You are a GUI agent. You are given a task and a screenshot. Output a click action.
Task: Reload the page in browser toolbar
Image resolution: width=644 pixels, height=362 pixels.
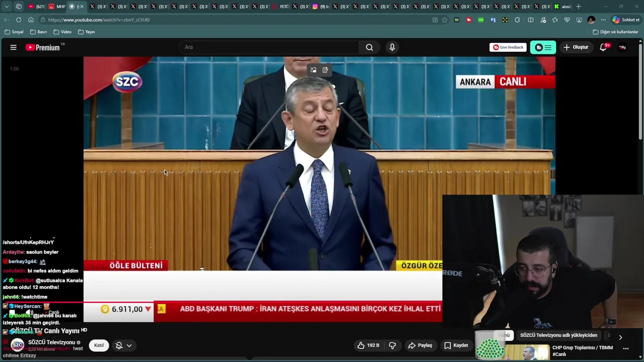pos(19,20)
